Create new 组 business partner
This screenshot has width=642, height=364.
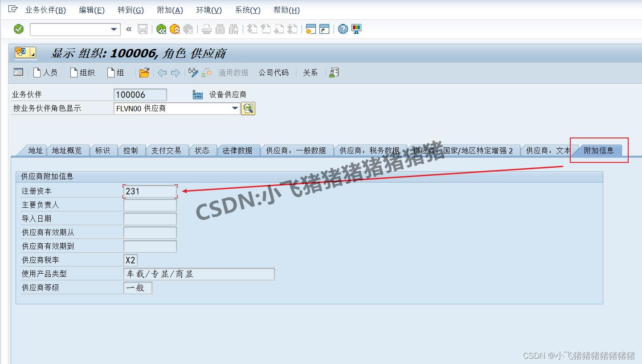point(116,73)
